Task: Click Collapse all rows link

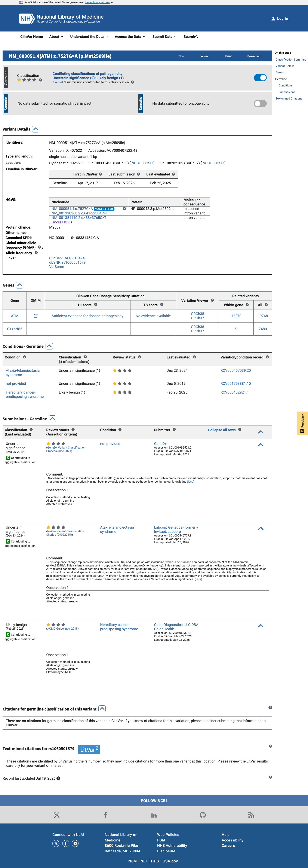Action: [222, 430]
